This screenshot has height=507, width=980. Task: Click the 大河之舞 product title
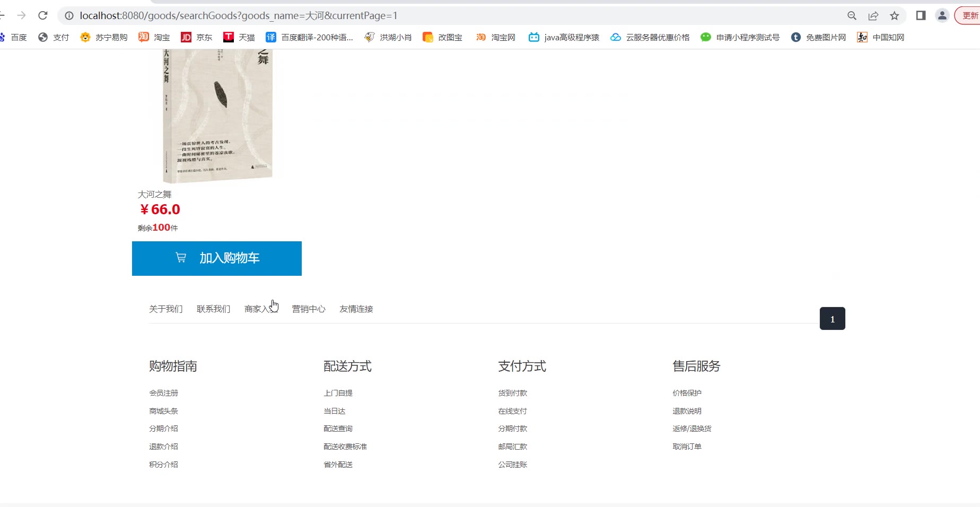point(155,195)
